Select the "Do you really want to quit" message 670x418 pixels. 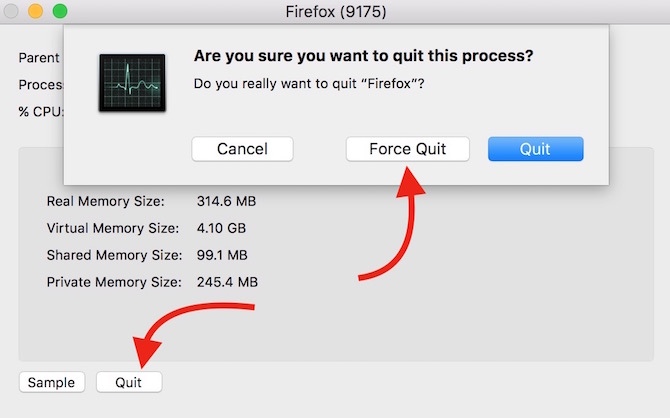[x=309, y=82]
